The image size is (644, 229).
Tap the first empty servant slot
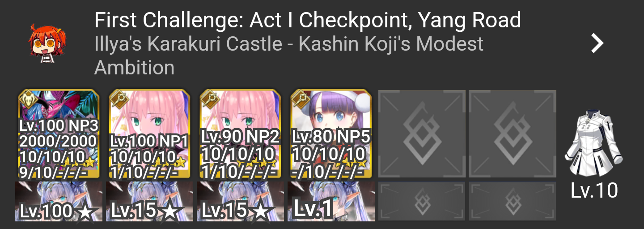click(422, 134)
